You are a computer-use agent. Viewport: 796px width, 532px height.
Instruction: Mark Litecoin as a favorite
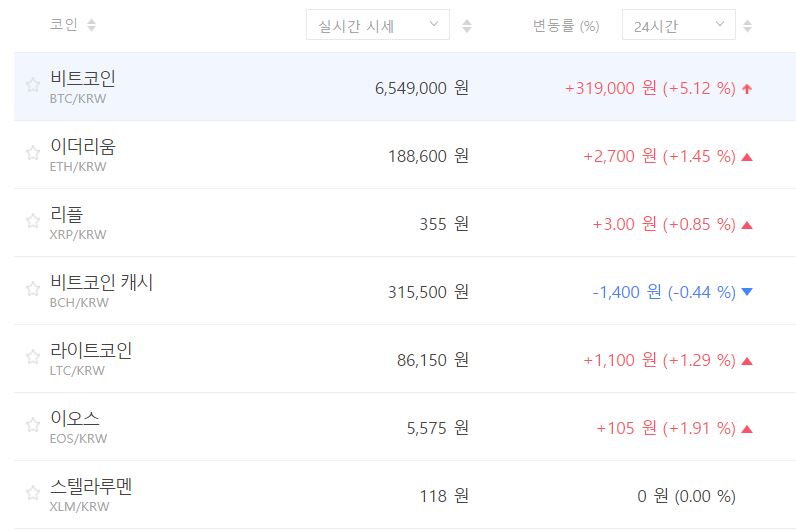[x=32, y=358]
